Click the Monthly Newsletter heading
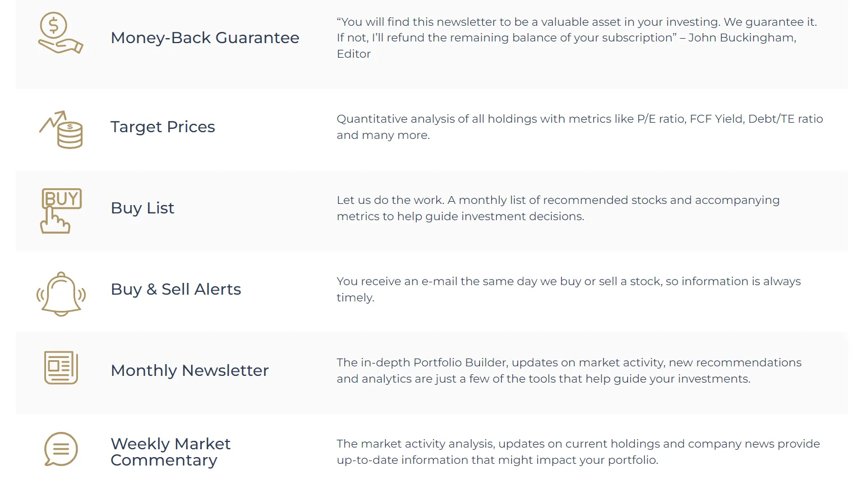 tap(190, 370)
